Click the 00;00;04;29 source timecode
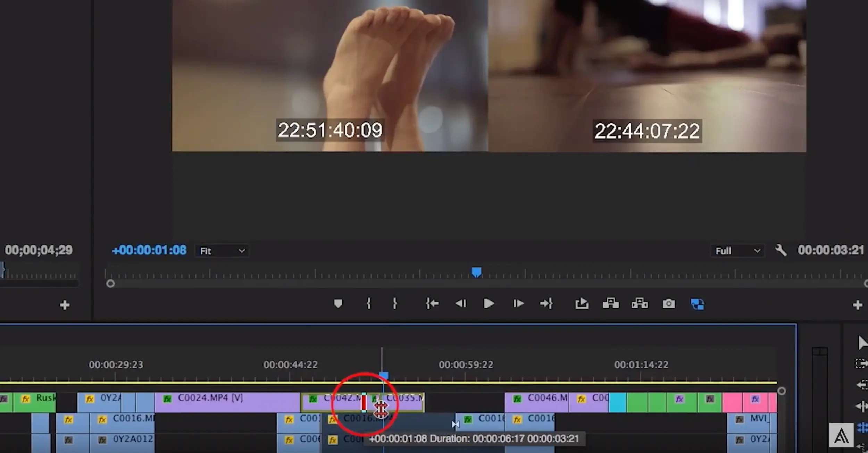 tap(39, 250)
